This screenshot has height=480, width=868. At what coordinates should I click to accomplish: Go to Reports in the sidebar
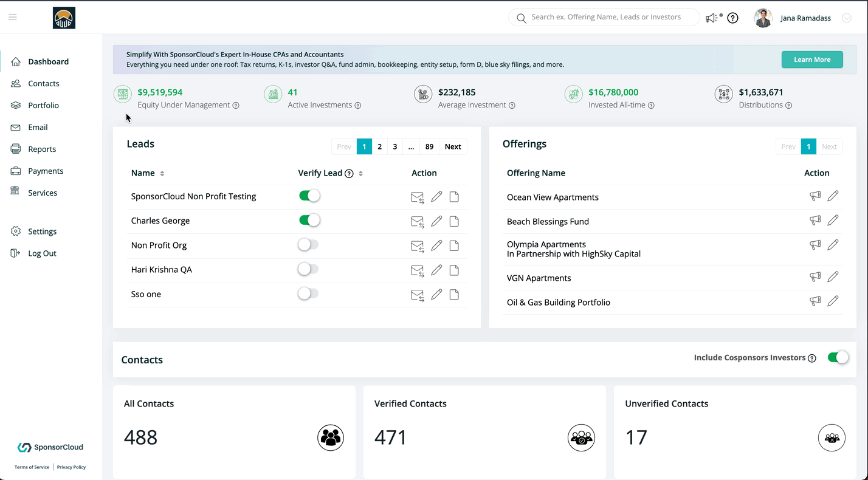coord(42,149)
